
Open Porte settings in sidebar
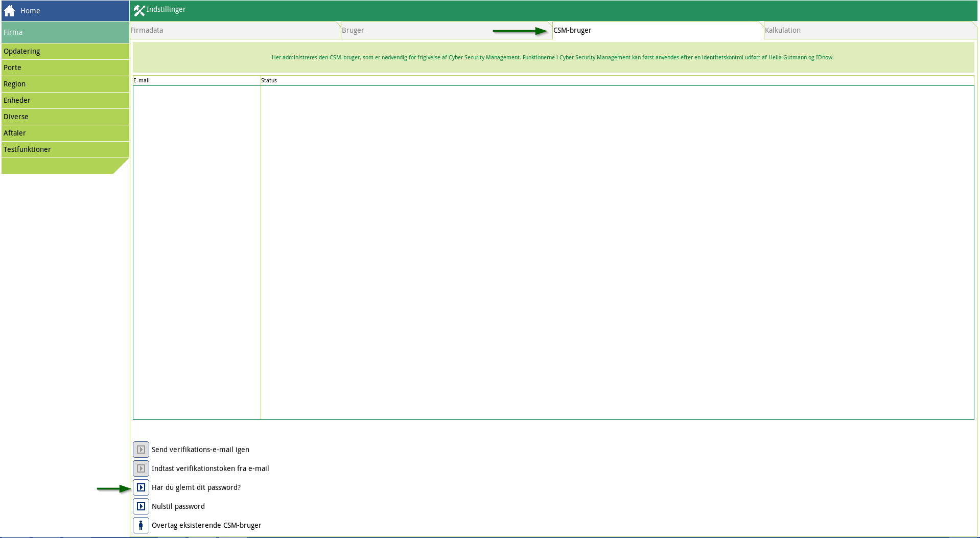click(x=65, y=68)
